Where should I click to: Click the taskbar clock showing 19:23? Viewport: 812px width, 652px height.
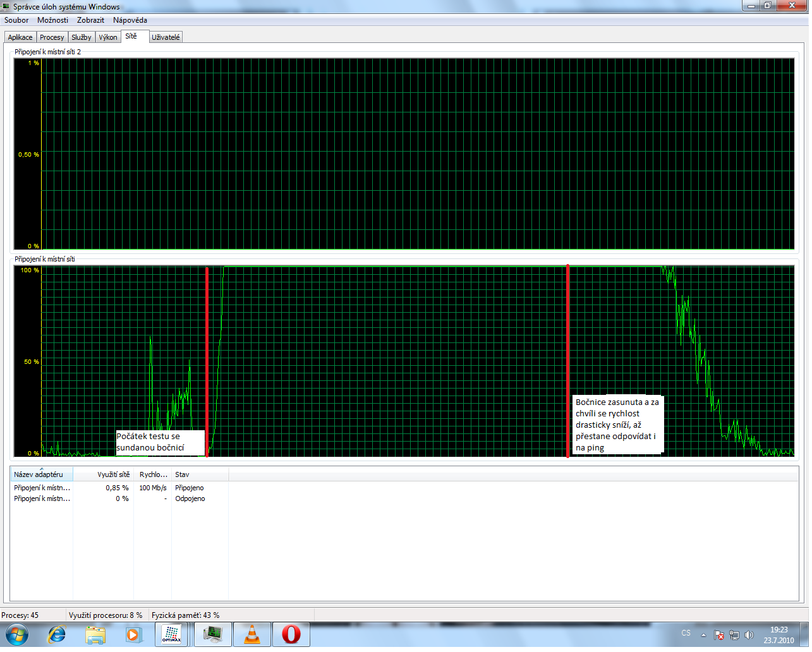tap(779, 634)
